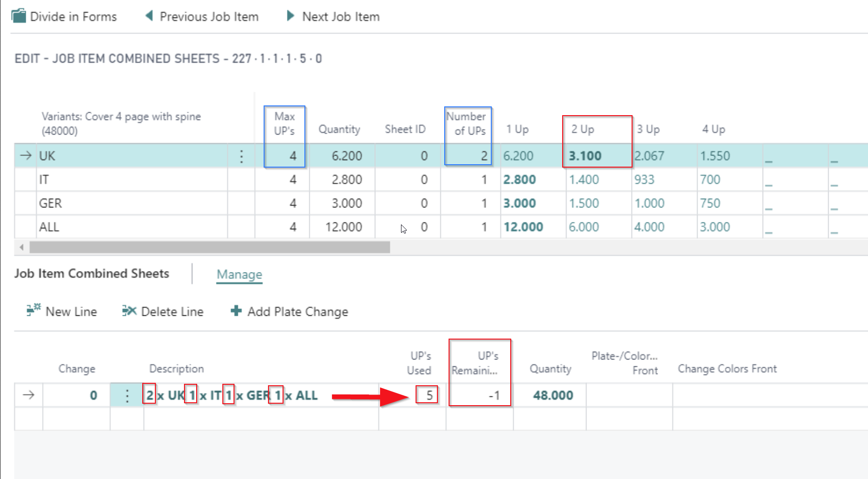This screenshot has height=479, width=868.
Task: Click the Delete Line icon
Action: tap(129, 310)
